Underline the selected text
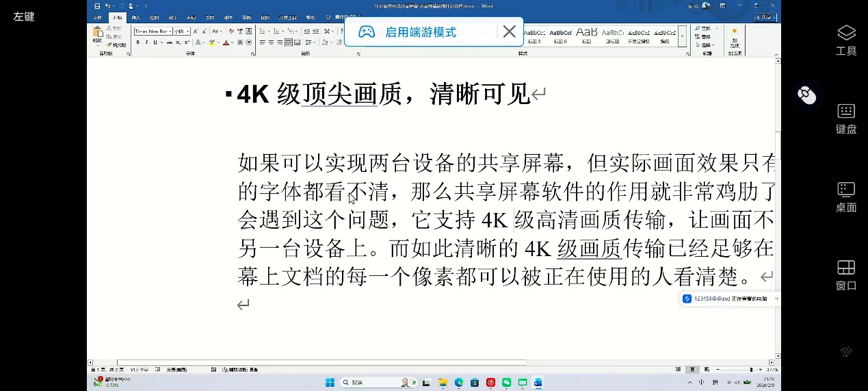 155,42
